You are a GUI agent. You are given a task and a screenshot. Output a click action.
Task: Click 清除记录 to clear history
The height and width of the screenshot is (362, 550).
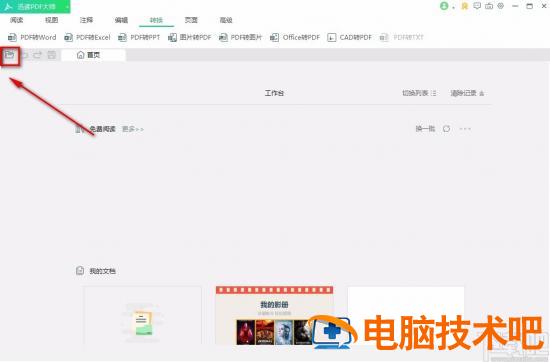tap(468, 93)
